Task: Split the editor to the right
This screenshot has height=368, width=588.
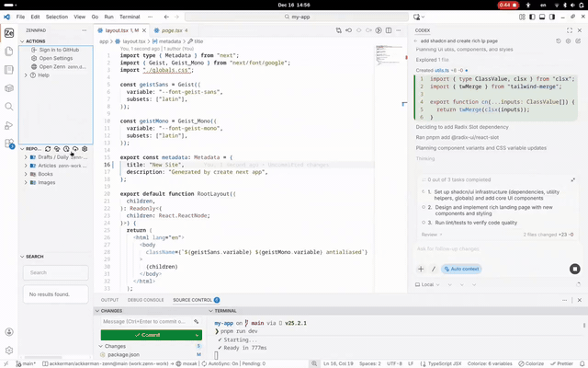Action: [x=389, y=30]
